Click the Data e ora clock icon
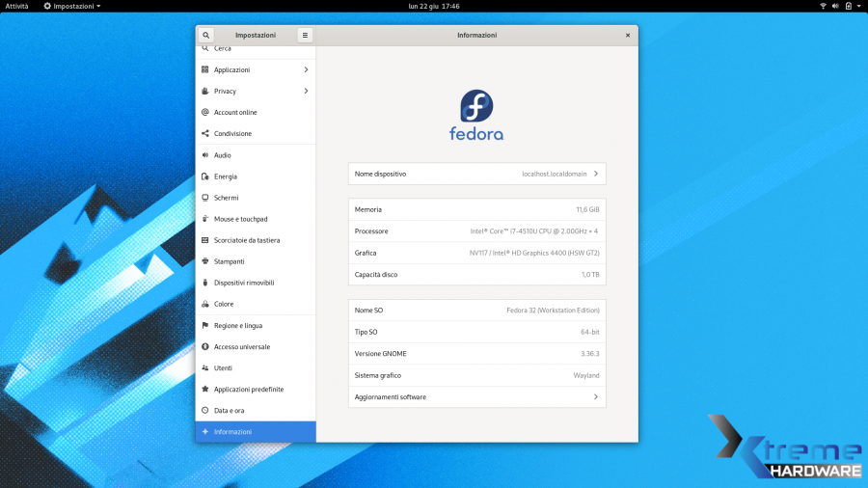868x488 pixels. 204,411
